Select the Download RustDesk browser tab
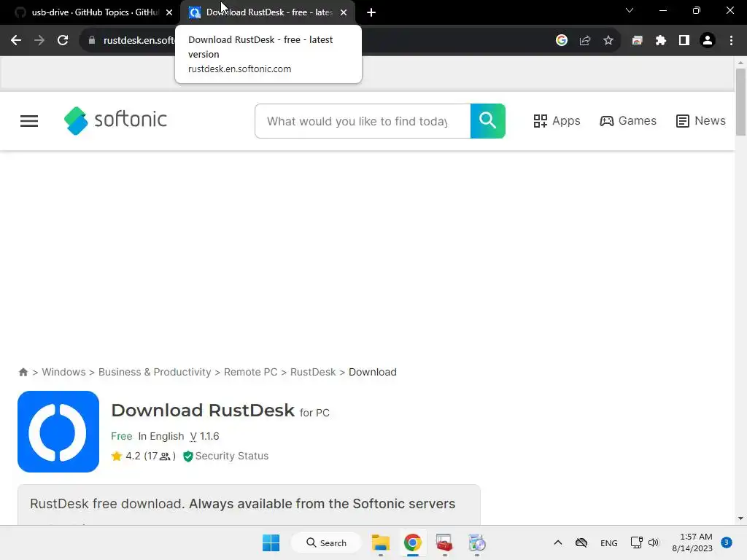 pyautogui.click(x=267, y=12)
